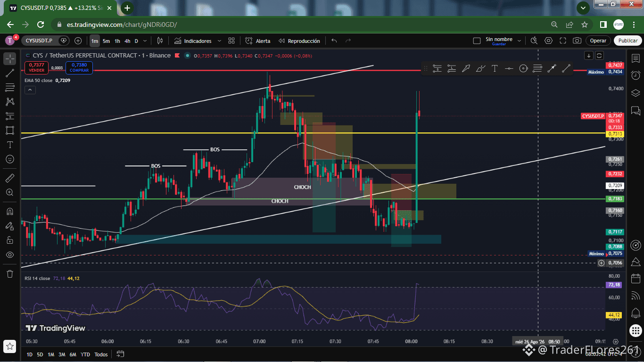Enter fullscreen mode
644x362 pixels.
point(563,41)
